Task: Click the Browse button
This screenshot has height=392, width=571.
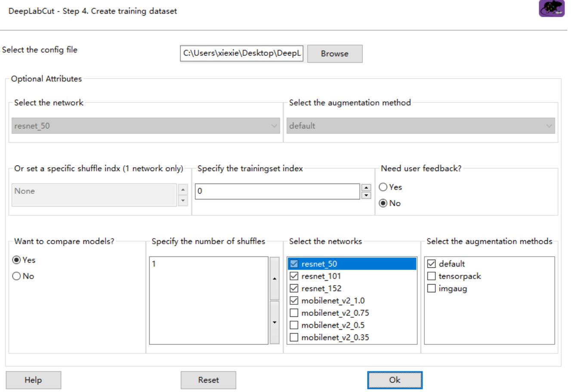Action: 334,53
